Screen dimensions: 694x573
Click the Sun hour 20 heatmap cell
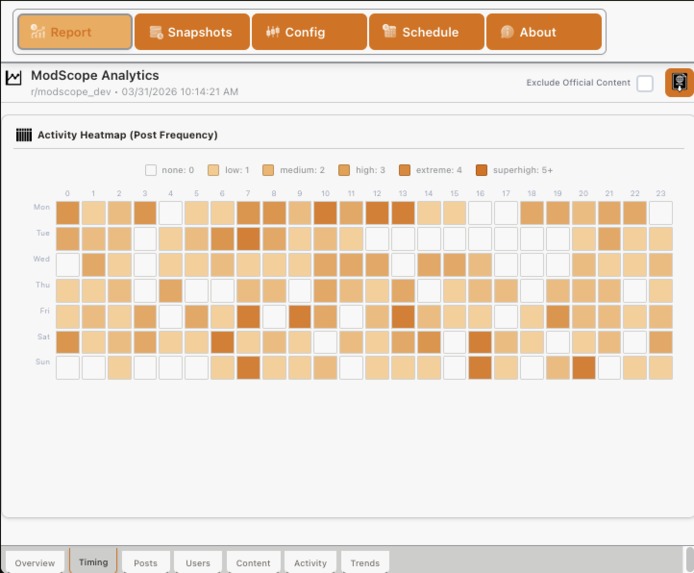pos(583,368)
